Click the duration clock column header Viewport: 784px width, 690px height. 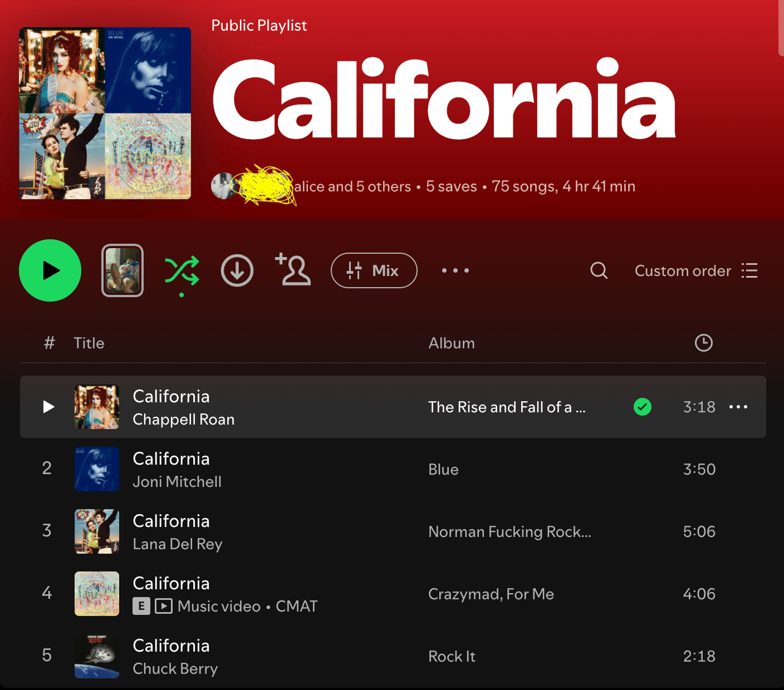(704, 343)
